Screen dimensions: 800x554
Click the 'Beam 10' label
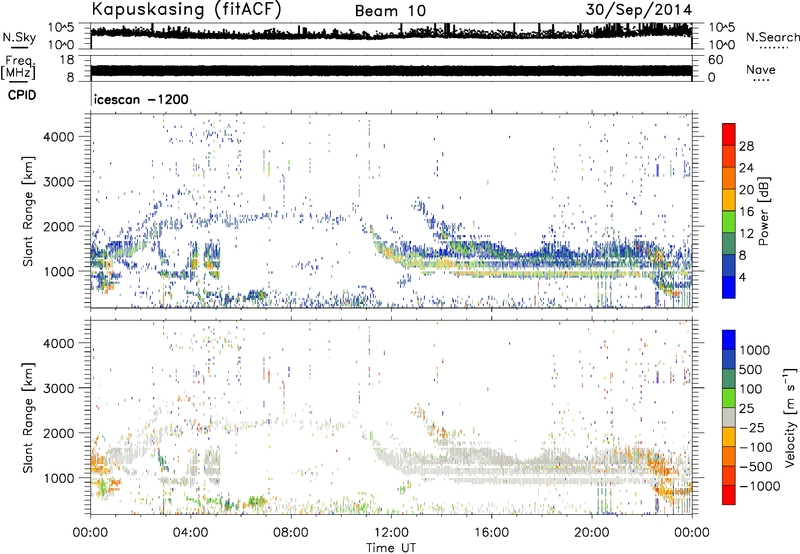(390, 11)
